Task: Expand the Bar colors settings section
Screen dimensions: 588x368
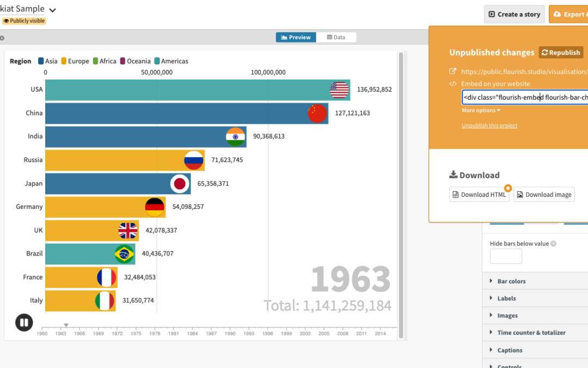Action: point(511,281)
